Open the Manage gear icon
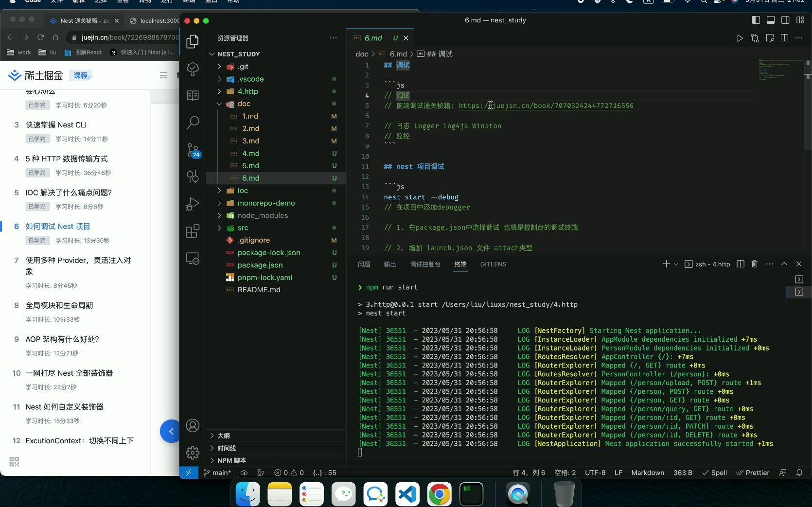Viewport: 812px width, 507px height. [193, 453]
